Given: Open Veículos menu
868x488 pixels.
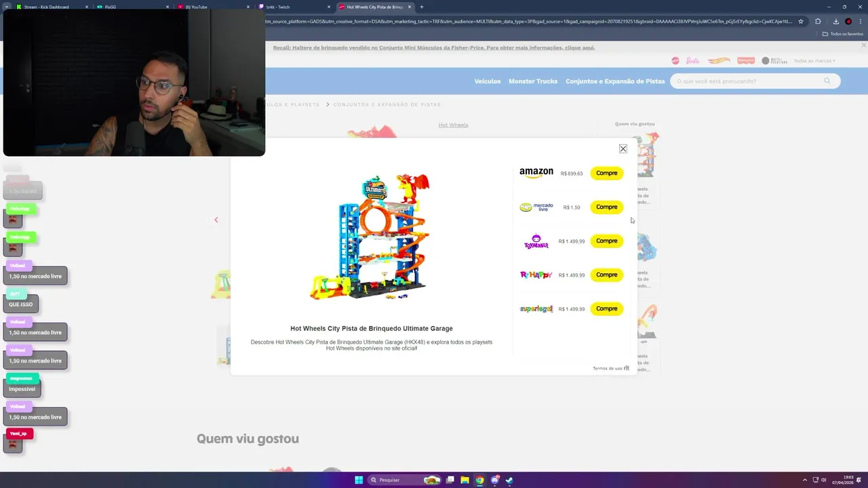Looking at the screenshot, I should tap(488, 81).
